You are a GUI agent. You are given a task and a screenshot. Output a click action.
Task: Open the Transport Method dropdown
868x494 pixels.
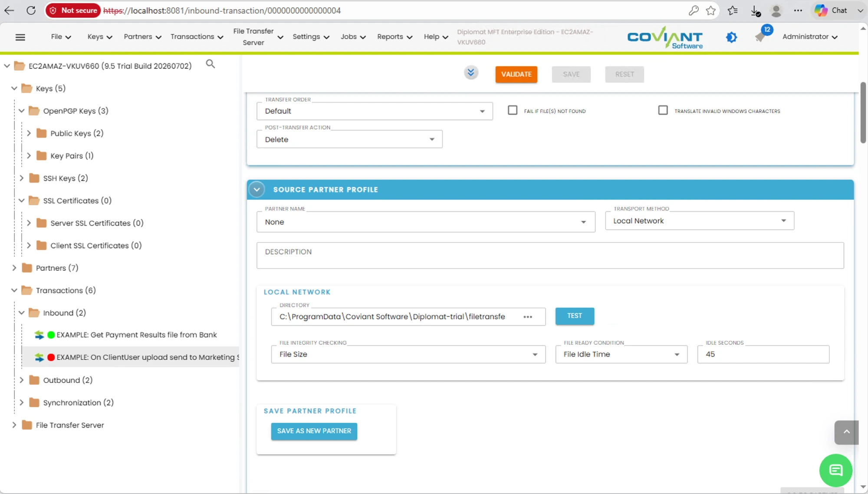700,221
